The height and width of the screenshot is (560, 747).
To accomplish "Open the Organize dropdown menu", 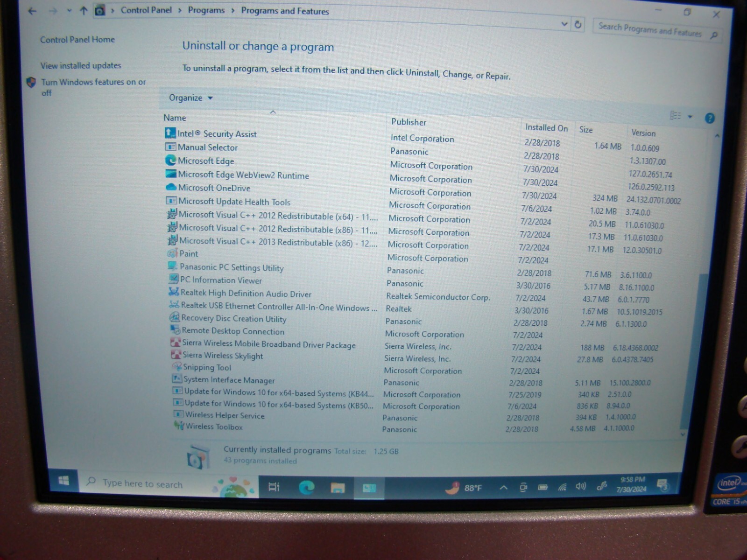I will (190, 98).
